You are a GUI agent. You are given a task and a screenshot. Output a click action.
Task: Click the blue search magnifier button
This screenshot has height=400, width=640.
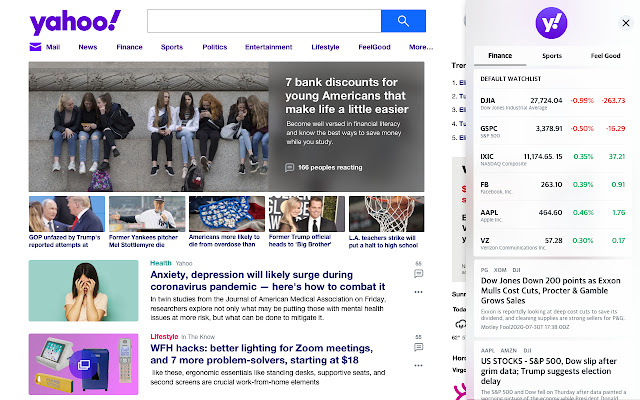[x=403, y=21]
